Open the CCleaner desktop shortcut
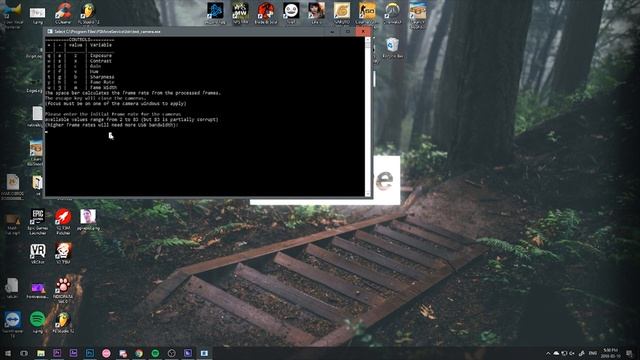The image size is (640, 360). pyautogui.click(x=63, y=12)
